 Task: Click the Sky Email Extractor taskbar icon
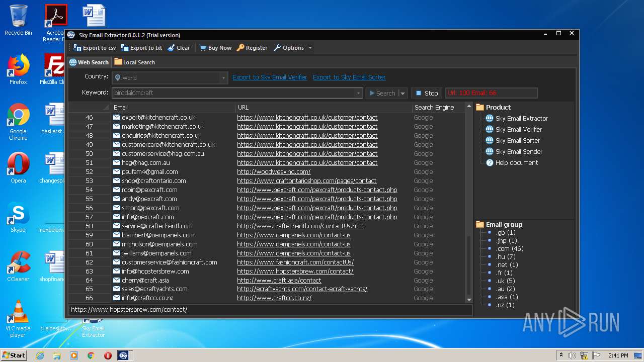pos(123,355)
